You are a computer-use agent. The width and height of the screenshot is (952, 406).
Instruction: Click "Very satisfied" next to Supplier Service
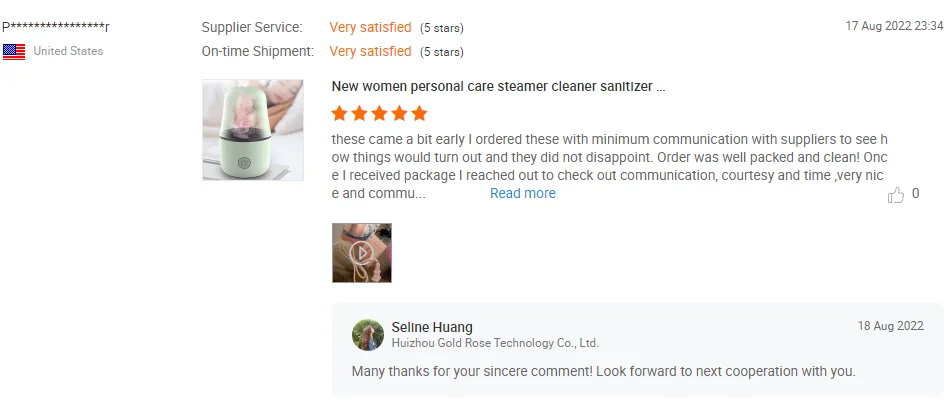[370, 27]
